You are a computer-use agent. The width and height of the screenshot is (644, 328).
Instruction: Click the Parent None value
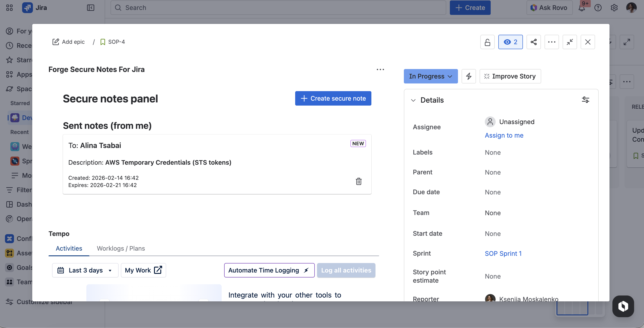coord(492,172)
